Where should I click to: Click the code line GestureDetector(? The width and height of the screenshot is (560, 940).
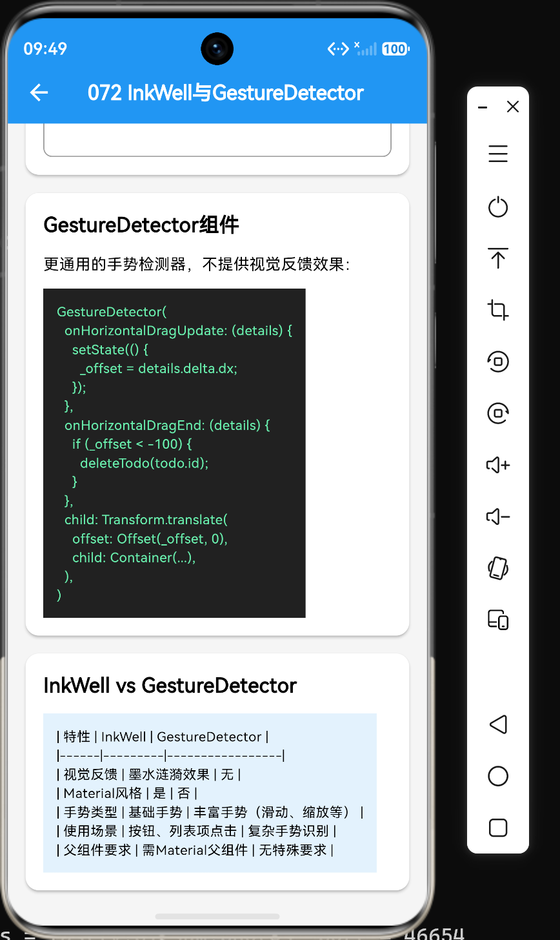coord(112,312)
